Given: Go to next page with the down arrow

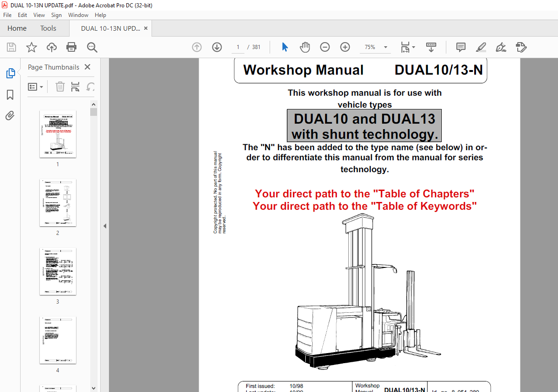Looking at the screenshot, I should 217,47.
